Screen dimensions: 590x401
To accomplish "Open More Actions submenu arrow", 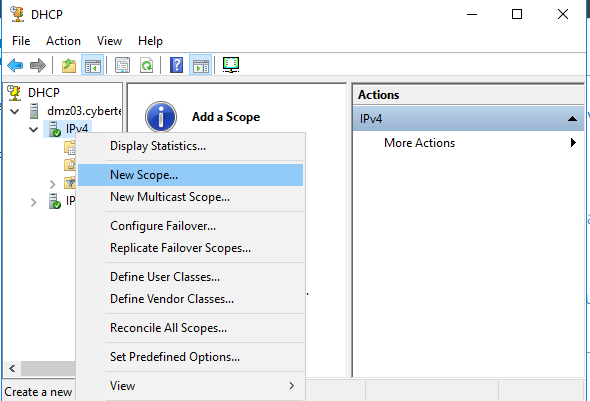I will coord(573,143).
